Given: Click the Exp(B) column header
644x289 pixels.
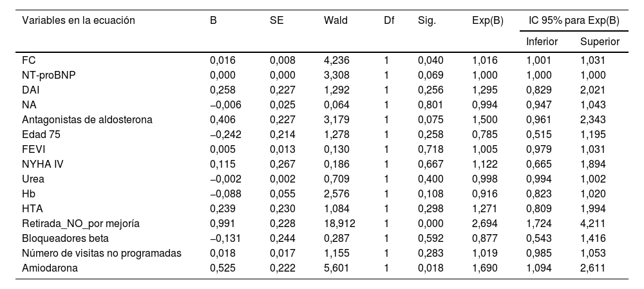Looking at the screenshot, I should pos(488,21).
